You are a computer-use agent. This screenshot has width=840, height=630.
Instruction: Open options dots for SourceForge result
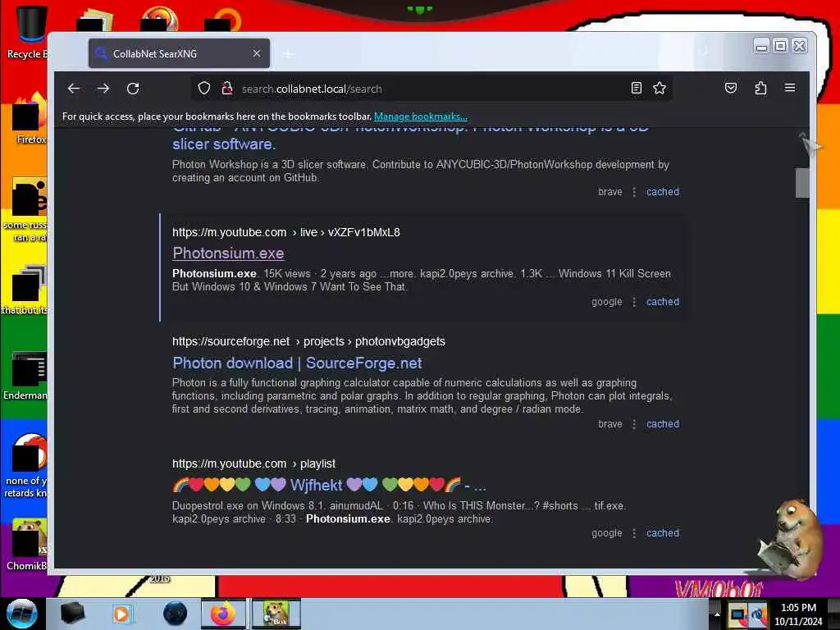(x=634, y=424)
